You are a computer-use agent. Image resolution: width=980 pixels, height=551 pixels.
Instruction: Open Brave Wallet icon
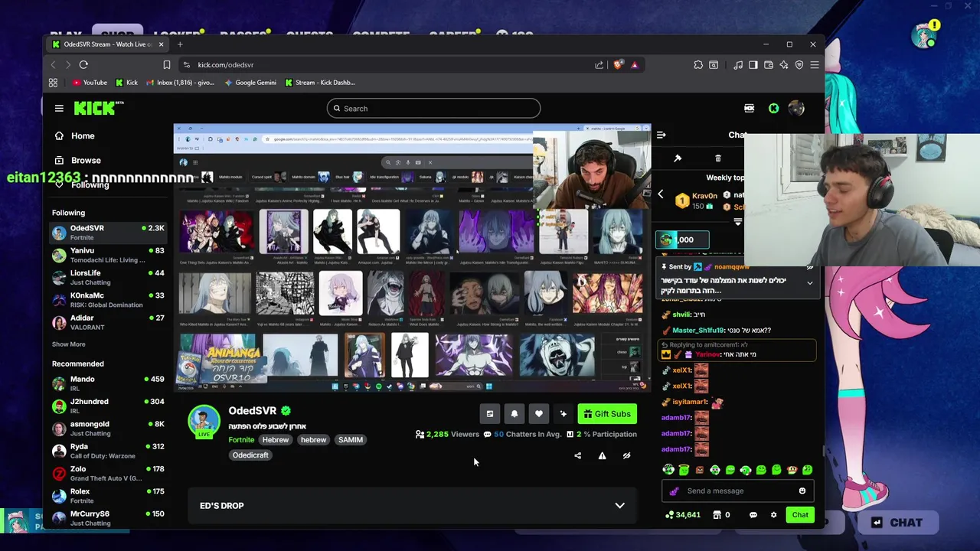click(x=769, y=65)
